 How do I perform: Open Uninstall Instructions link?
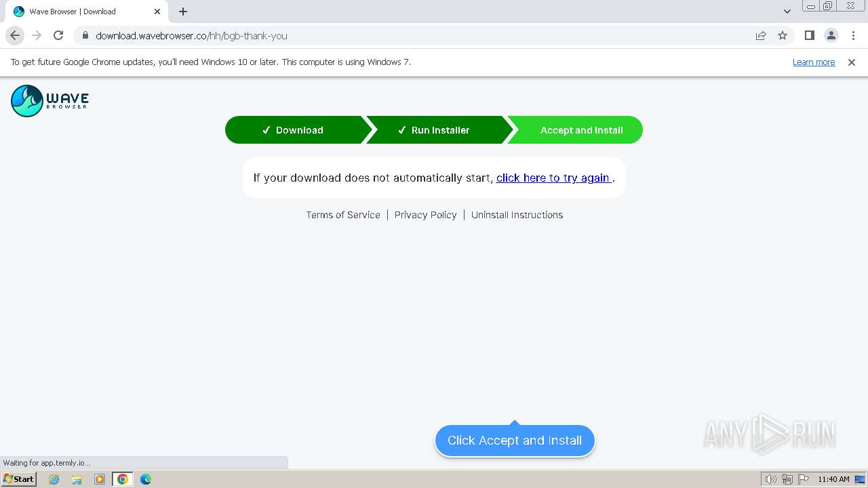[x=517, y=215]
